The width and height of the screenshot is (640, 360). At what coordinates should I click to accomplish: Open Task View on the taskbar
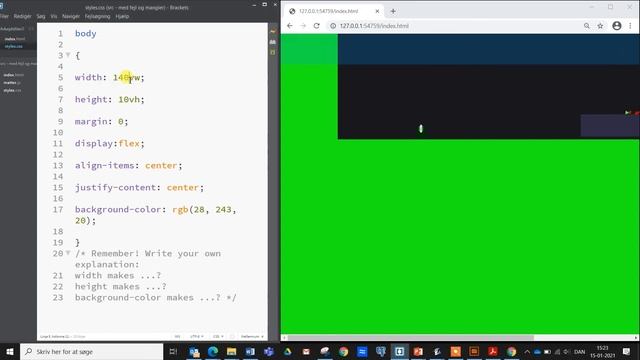[173, 351]
